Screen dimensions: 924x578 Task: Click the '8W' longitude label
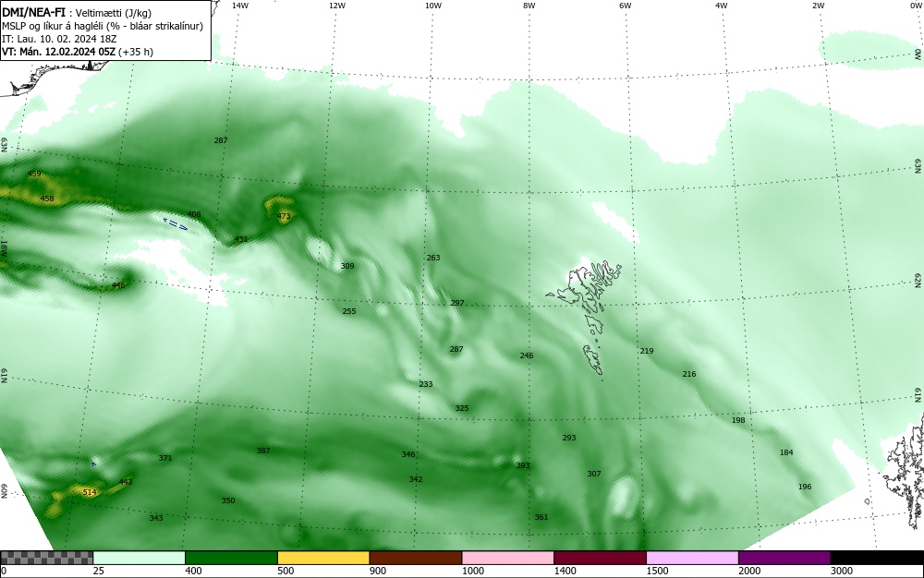(x=529, y=6)
